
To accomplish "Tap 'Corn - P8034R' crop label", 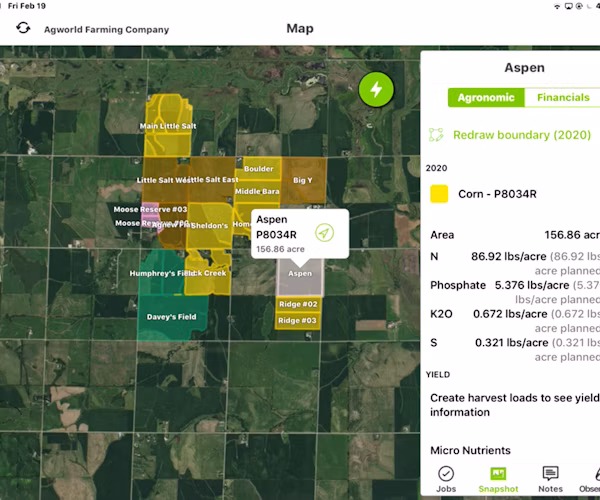I will (497, 194).
